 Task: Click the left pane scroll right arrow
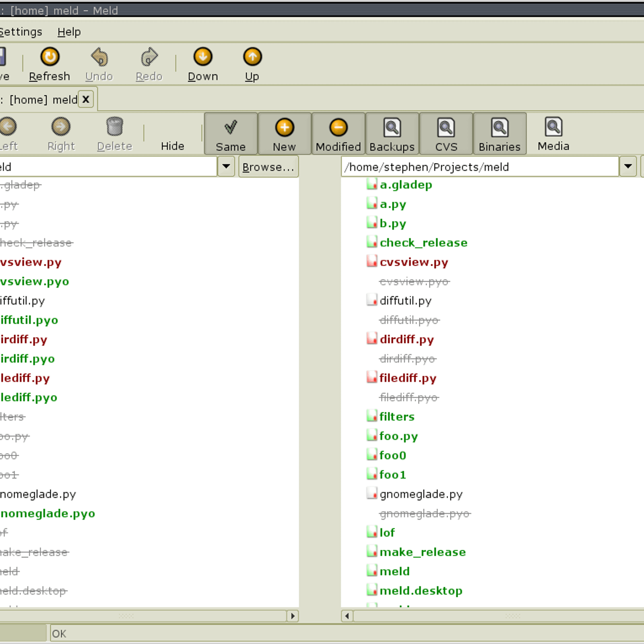[293, 616]
